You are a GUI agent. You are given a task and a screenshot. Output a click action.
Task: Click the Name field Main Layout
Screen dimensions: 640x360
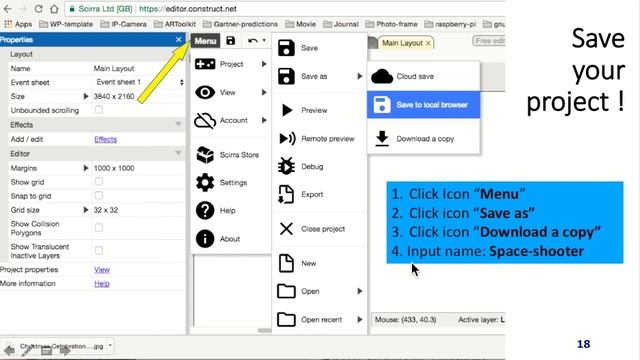click(139, 69)
